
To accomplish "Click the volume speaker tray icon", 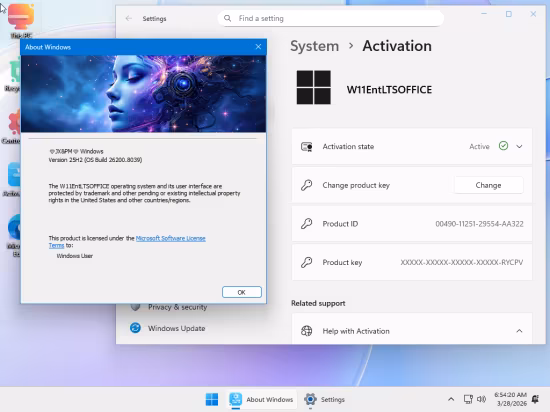I will click(482, 399).
